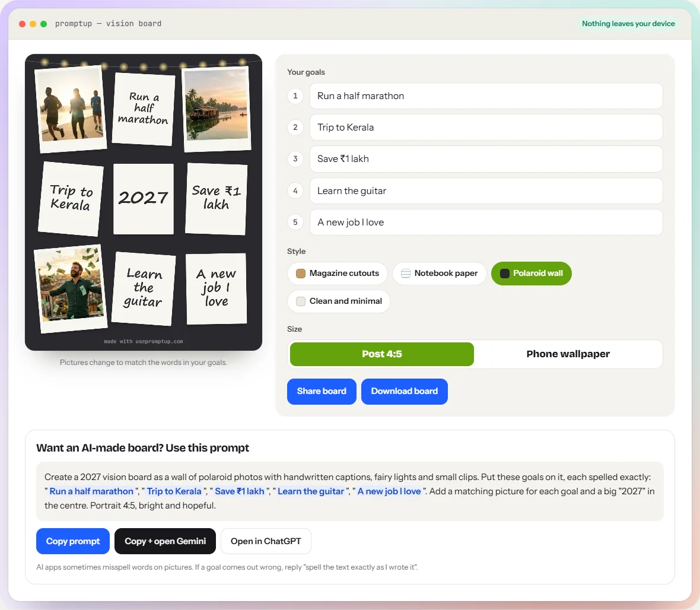Viewport: 700px width, 610px height.
Task: Click Copy + open Gemini
Action: [165, 541]
